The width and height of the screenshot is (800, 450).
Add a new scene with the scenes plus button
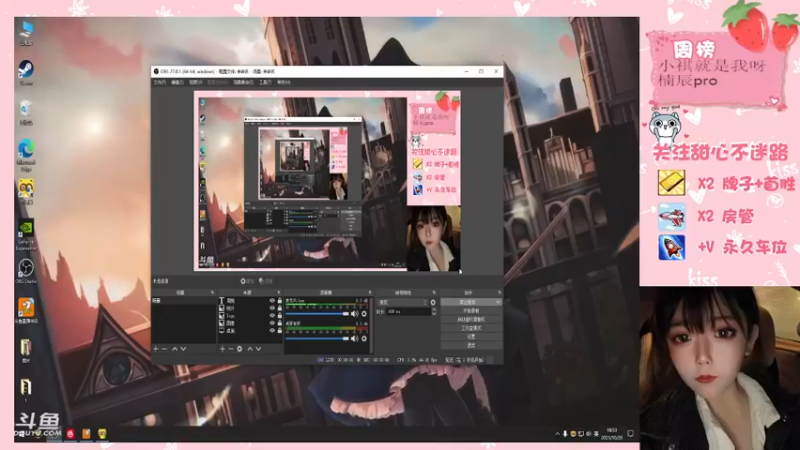(156, 348)
